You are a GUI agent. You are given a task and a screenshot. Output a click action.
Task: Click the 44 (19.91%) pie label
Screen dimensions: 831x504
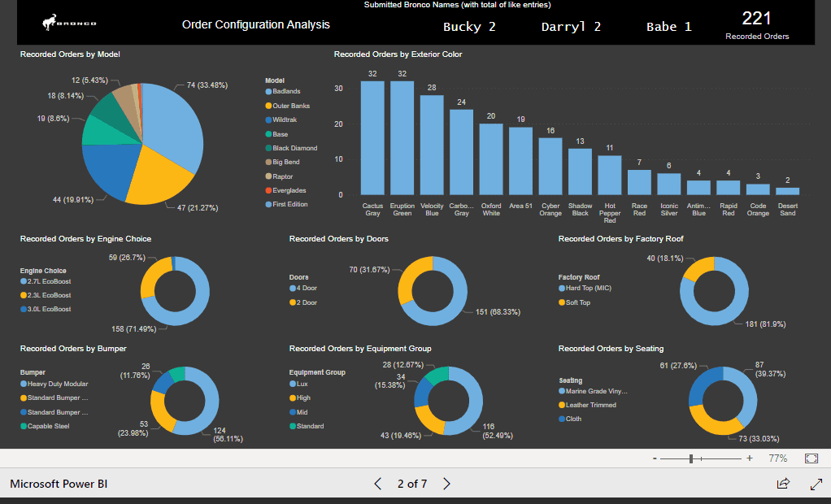[73, 200]
